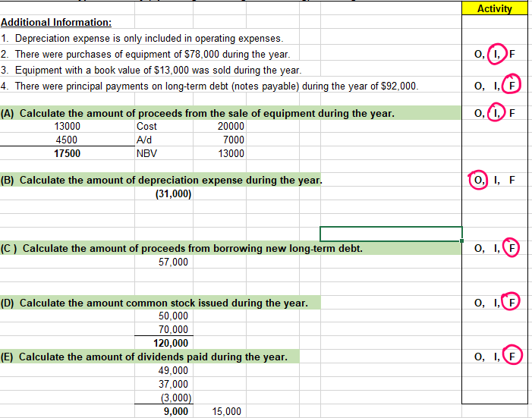Click the A/d label cell

tap(164, 140)
